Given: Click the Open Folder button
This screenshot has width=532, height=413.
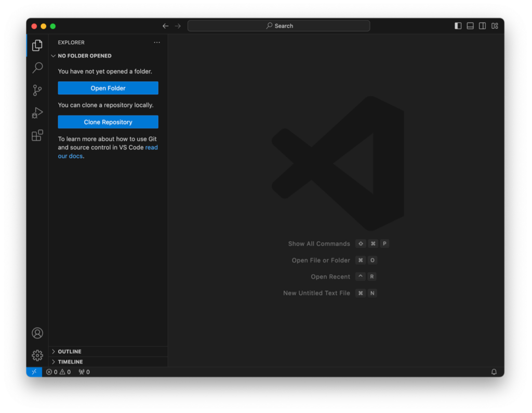Looking at the screenshot, I should (108, 88).
